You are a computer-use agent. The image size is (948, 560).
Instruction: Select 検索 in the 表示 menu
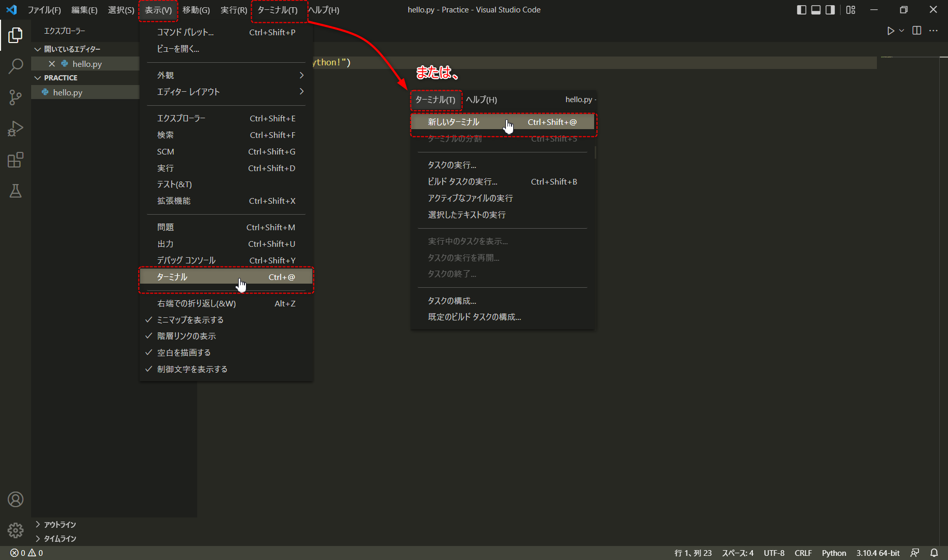226,135
